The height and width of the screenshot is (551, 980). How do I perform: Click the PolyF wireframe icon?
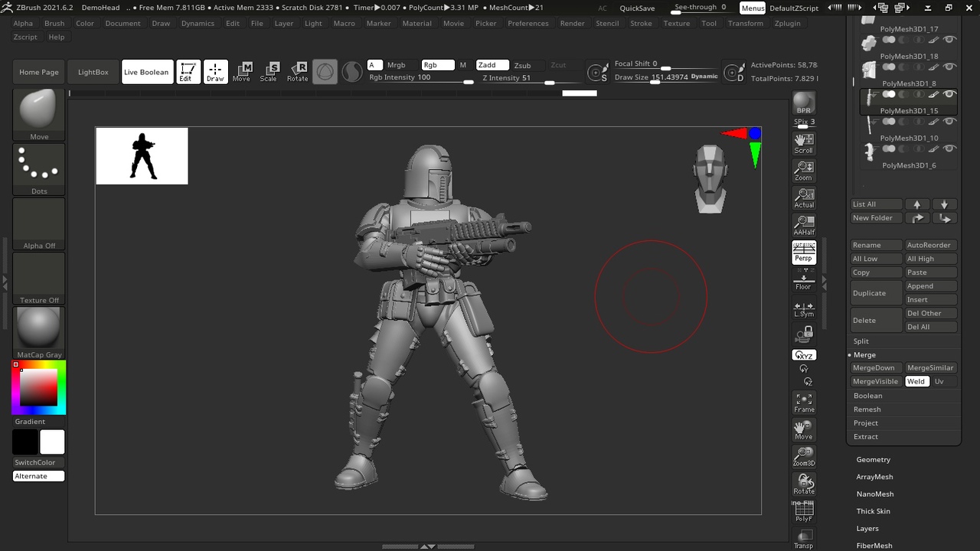[804, 511]
